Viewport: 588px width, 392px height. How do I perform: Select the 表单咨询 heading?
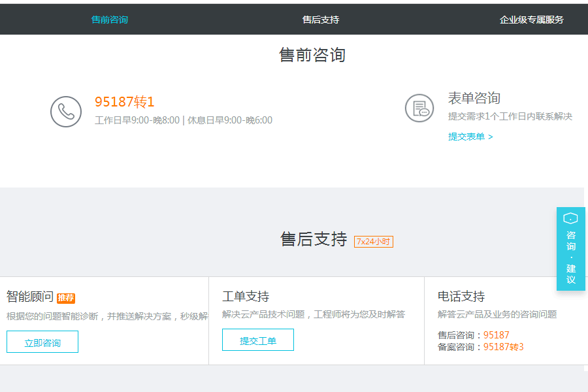(474, 98)
